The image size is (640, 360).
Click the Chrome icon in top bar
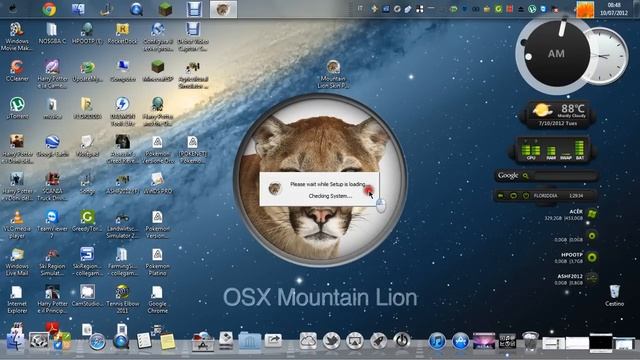click(49, 9)
